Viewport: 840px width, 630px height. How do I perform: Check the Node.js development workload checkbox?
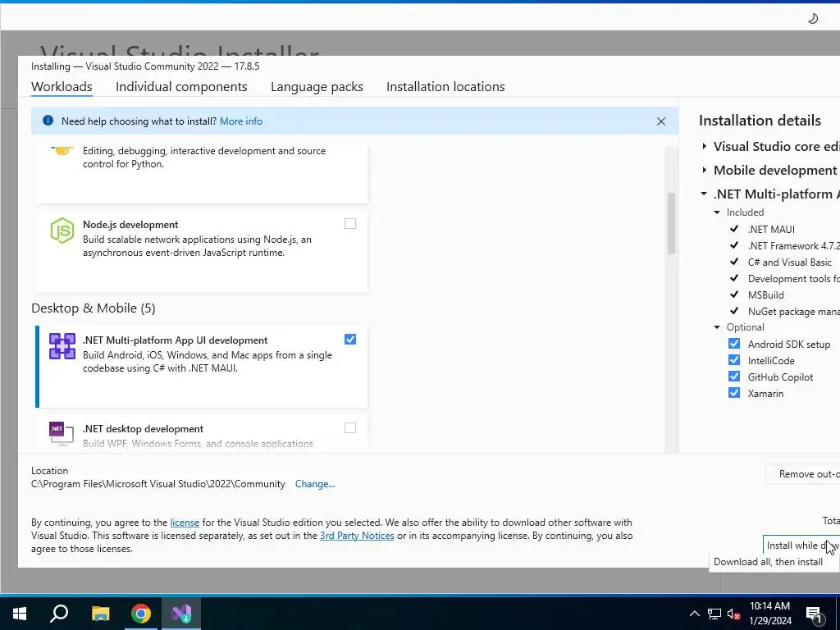349,223
